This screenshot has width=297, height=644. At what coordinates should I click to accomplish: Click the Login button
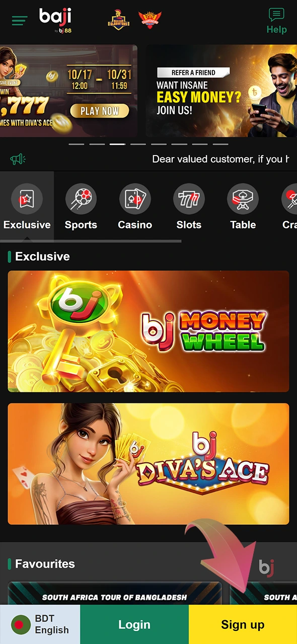click(x=134, y=624)
